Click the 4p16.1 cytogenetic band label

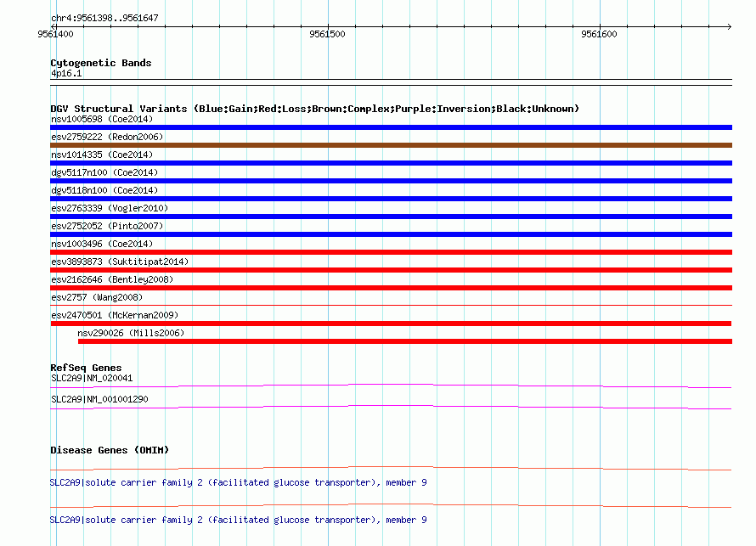tap(66, 74)
